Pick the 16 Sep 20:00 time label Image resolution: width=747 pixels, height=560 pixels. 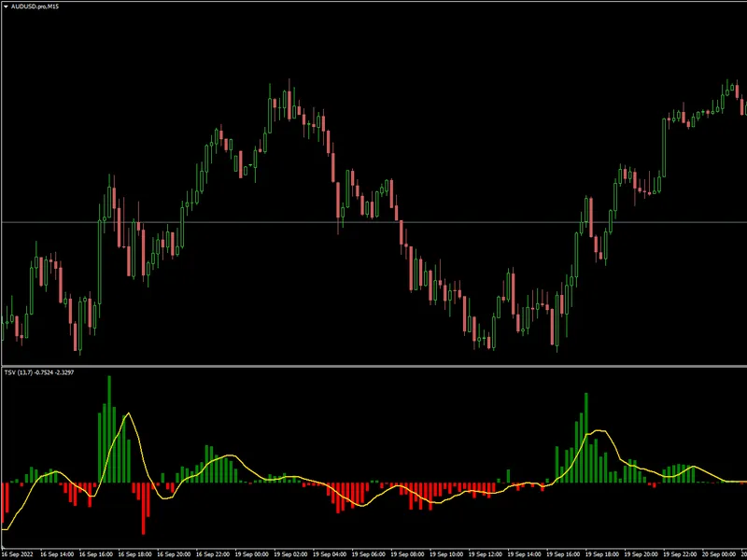pos(175,554)
